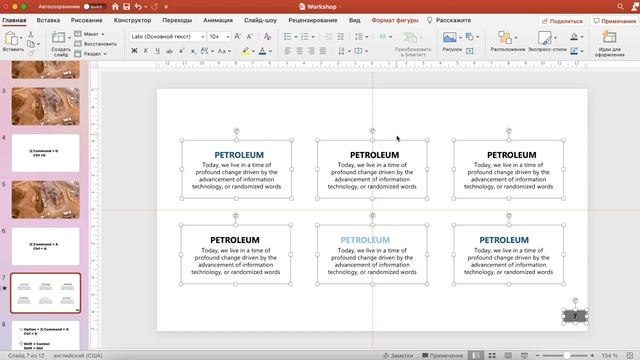
Task: Insert a text box icon
Action: [x=469, y=51]
